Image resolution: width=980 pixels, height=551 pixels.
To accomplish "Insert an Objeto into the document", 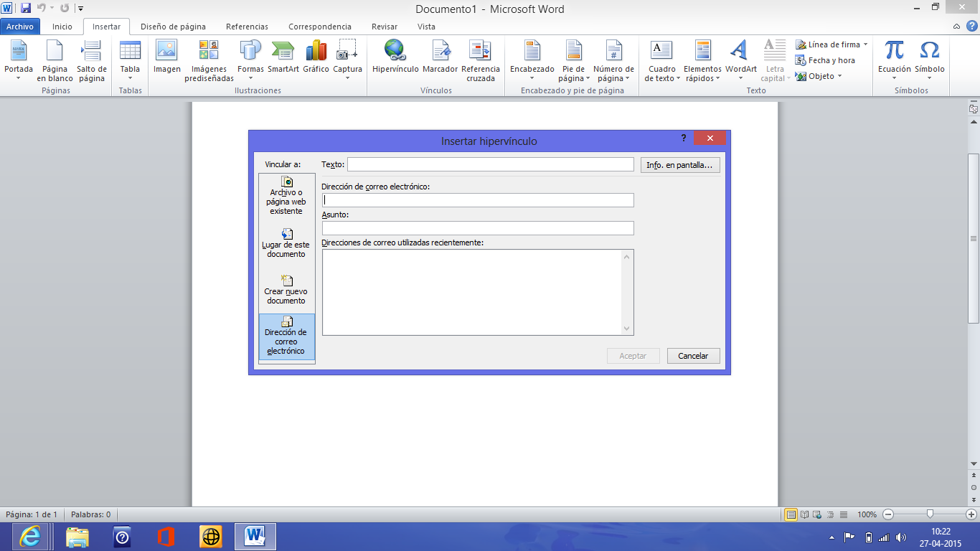I will tap(819, 76).
